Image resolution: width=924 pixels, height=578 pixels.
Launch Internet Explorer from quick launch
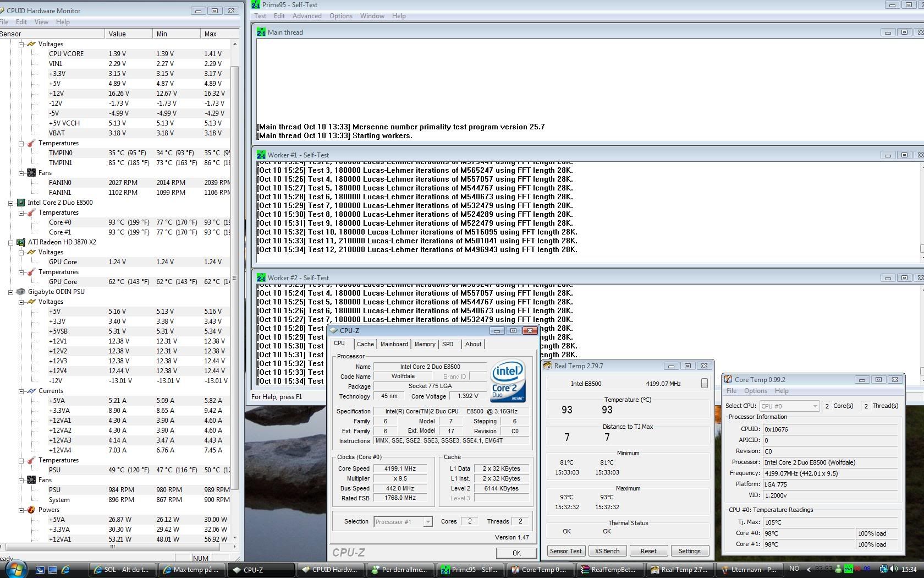(65, 570)
